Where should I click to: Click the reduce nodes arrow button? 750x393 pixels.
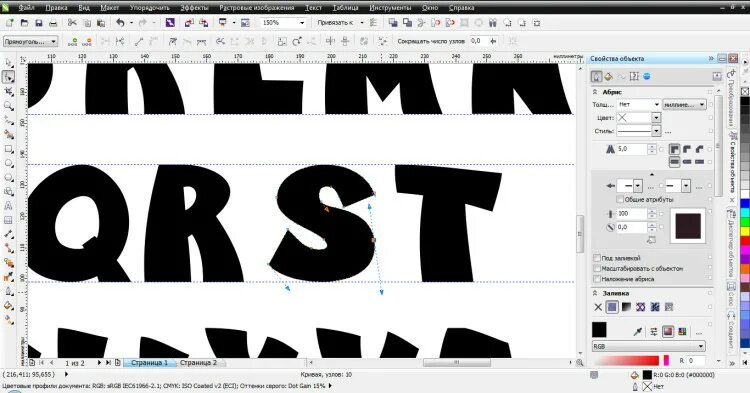[x=493, y=42]
